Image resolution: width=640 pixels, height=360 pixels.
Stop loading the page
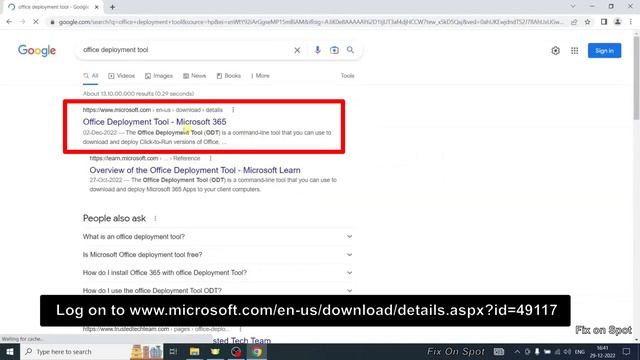pos(36,22)
